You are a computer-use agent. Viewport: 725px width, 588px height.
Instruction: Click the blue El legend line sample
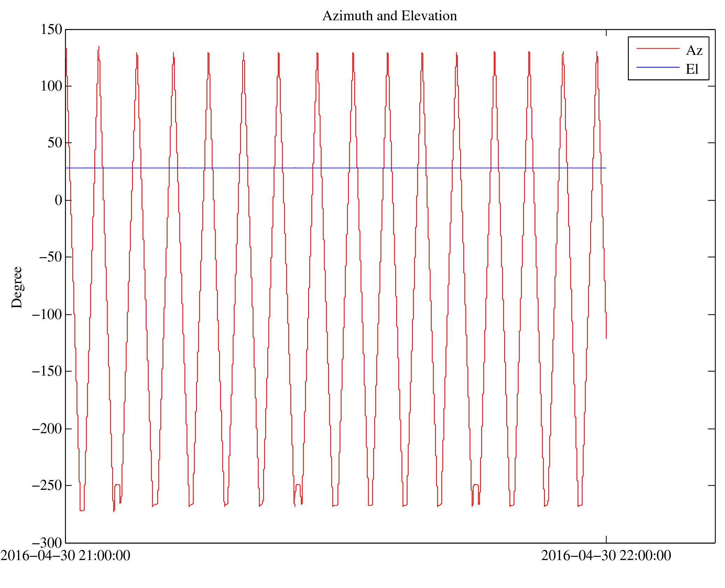pos(658,67)
